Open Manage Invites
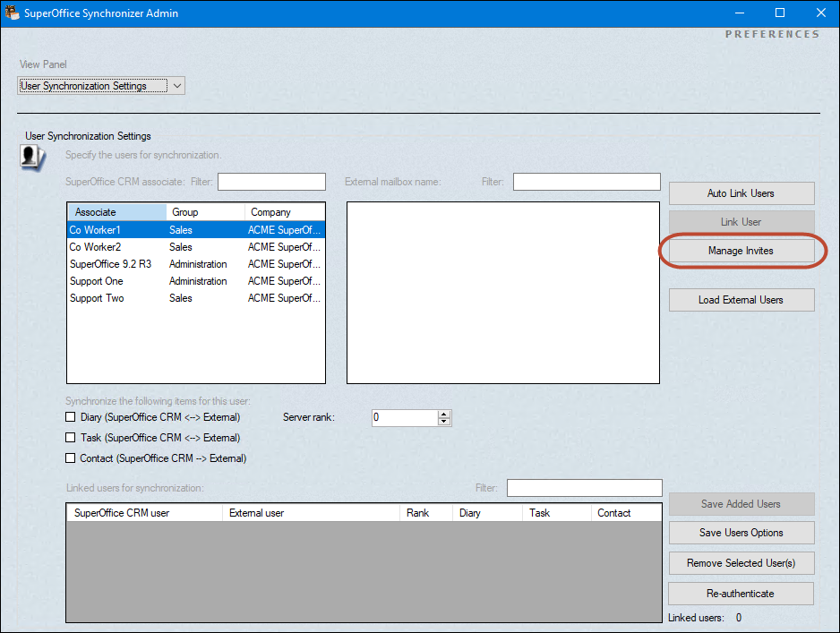The width and height of the screenshot is (840, 633). point(741,252)
